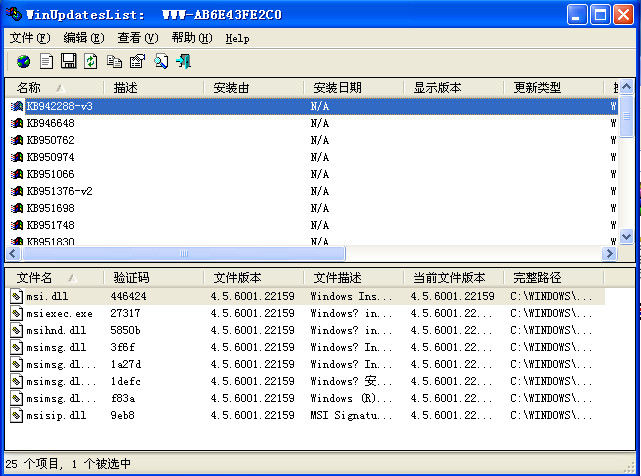
Task: Copy selected items toolbar icon
Action: 114,62
